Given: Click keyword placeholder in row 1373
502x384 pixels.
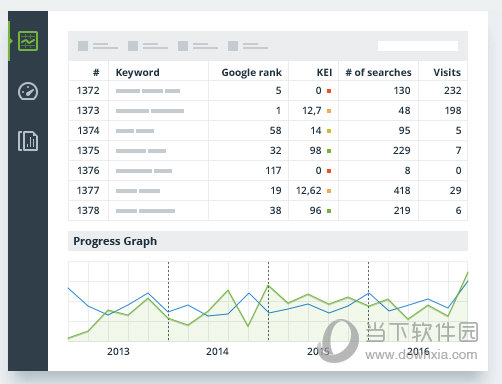Looking at the screenshot, I should [x=150, y=111].
